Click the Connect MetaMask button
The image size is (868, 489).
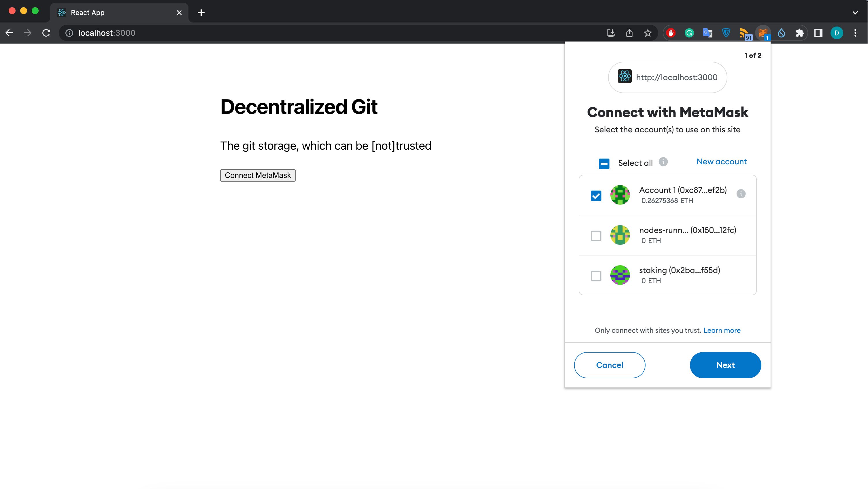[x=258, y=175]
